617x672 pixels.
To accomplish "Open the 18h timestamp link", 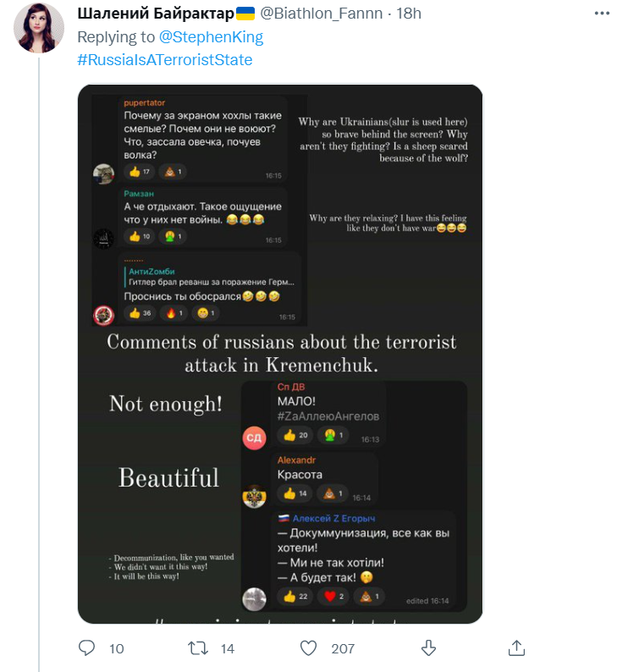I will coord(409,14).
